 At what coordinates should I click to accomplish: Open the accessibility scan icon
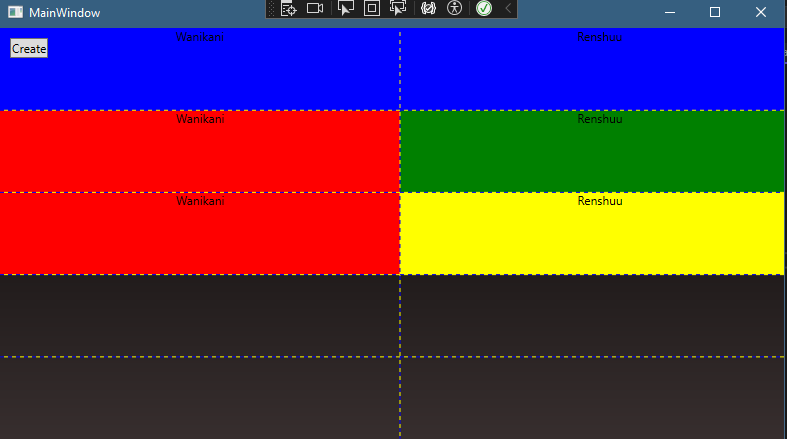455,9
